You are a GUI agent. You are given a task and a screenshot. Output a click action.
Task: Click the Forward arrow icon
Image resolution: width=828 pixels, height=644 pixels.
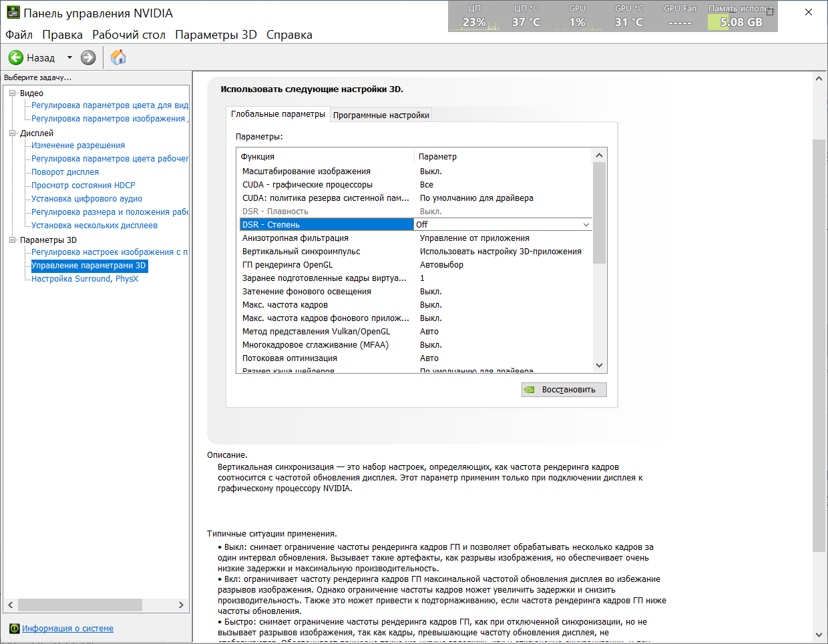click(x=88, y=57)
